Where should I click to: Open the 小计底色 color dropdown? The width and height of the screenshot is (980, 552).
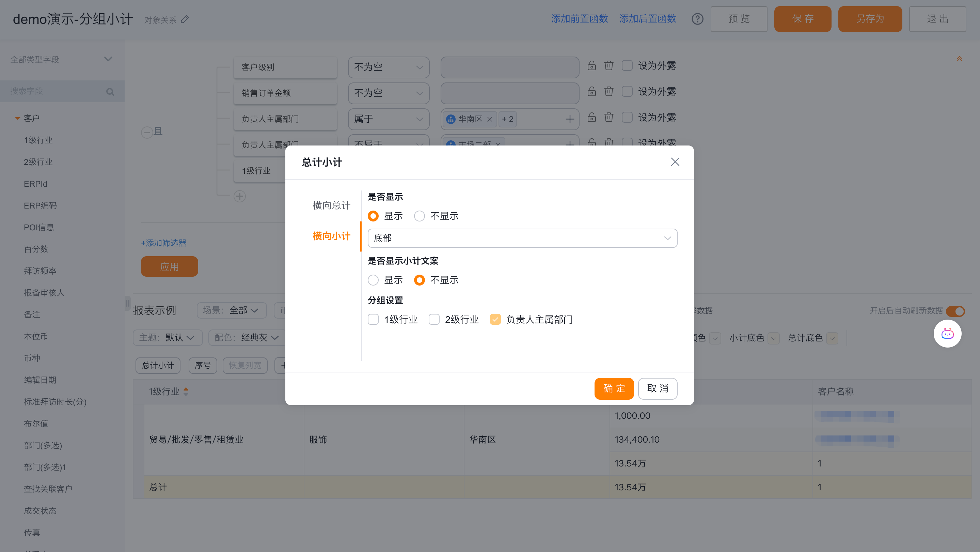pos(773,338)
